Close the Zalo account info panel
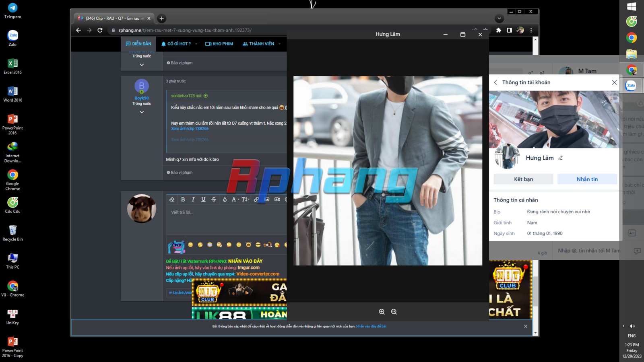Viewport: 644px width, 362px height. coord(614,82)
